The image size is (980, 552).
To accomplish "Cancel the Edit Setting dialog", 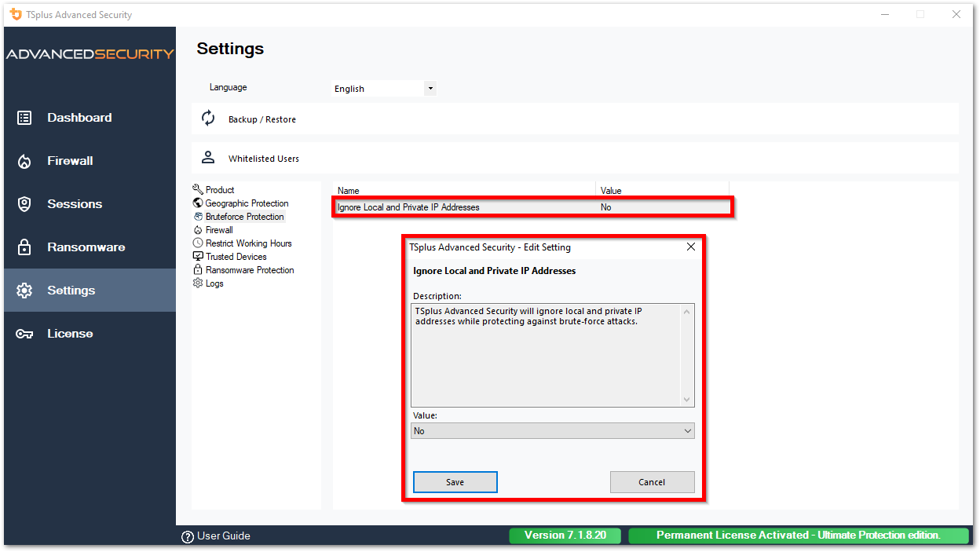I will [x=652, y=481].
